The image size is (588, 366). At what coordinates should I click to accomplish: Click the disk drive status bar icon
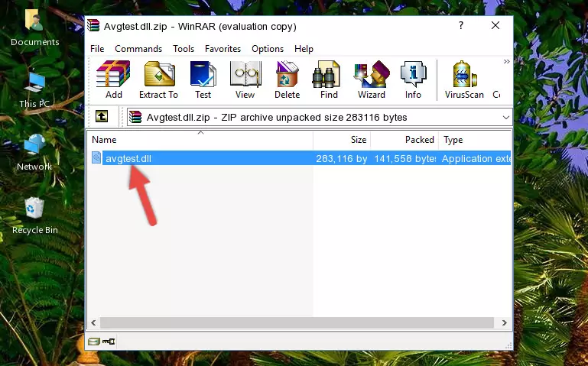[x=94, y=342]
